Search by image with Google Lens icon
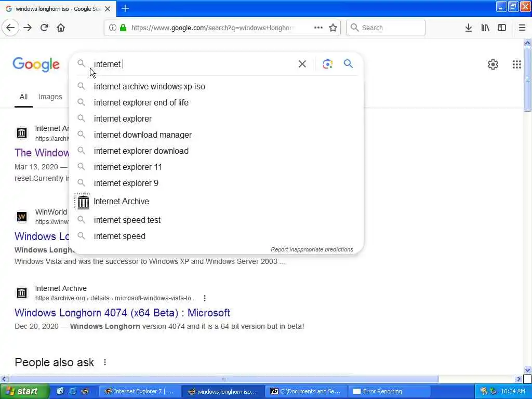The image size is (532, 399). [327, 64]
